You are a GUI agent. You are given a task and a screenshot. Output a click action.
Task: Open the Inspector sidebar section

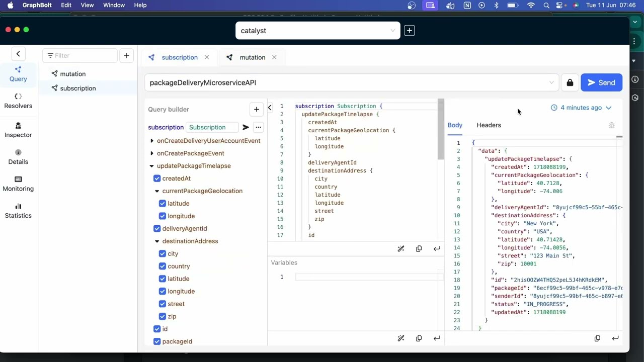[x=18, y=130]
